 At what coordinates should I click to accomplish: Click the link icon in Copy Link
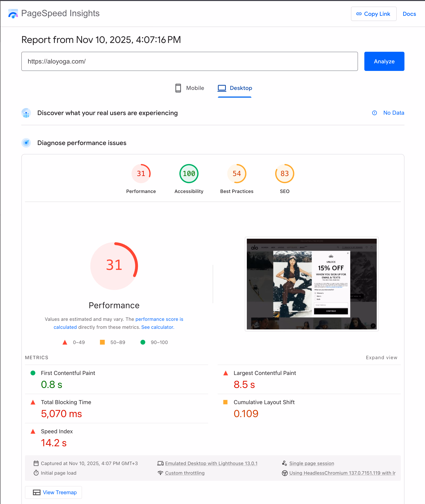tap(359, 14)
